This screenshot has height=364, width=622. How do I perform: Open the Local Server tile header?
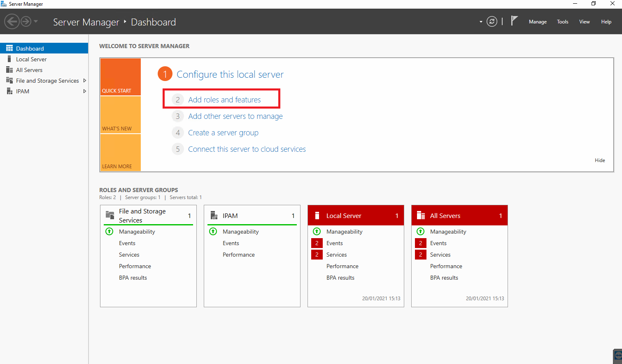(356, 216)
